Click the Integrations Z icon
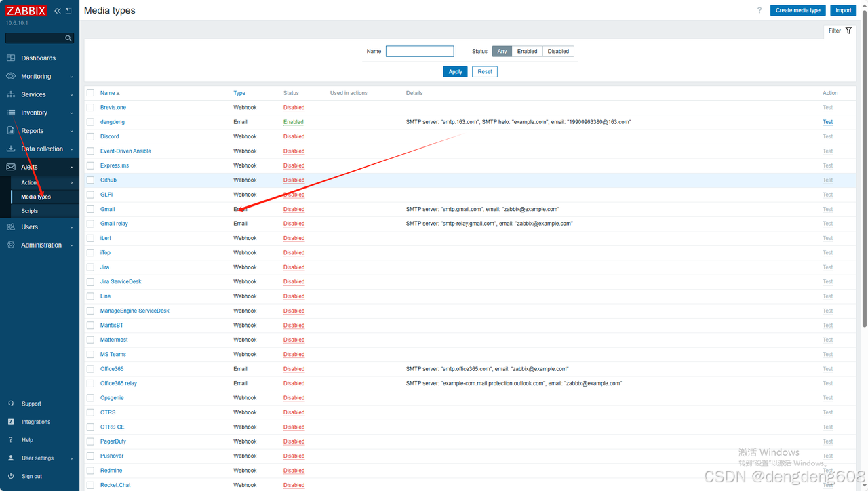The height and width of the screenshot is (491, 868). (11, 422)
